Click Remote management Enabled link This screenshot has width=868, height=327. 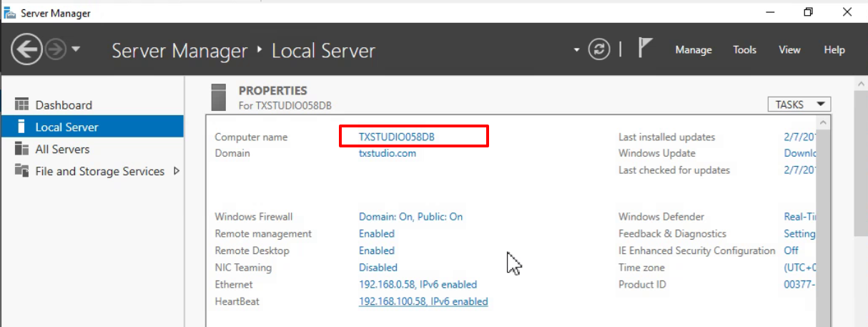click(x=376, y=234)
